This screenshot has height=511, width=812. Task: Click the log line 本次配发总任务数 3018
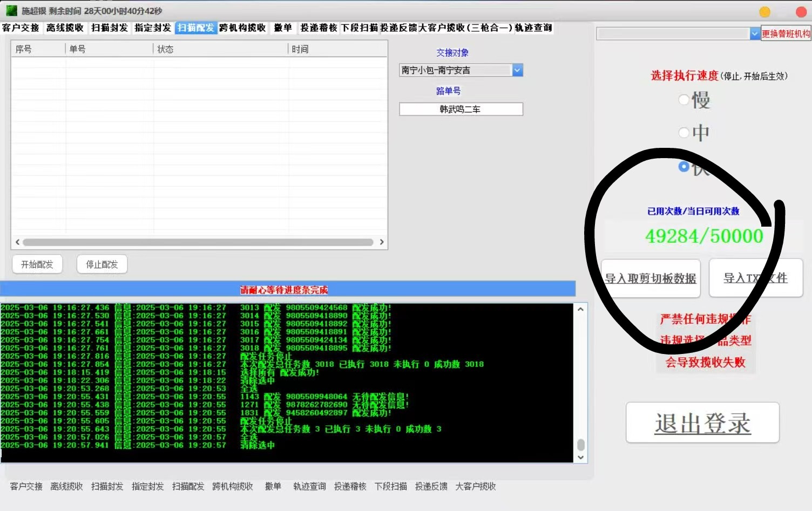242,364
